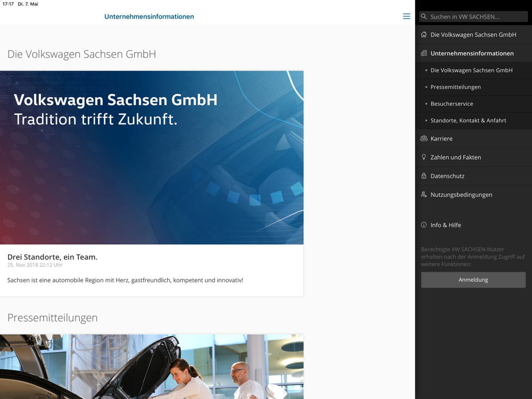Open Zahlen und Fakten menu entry

coord(473,157)
